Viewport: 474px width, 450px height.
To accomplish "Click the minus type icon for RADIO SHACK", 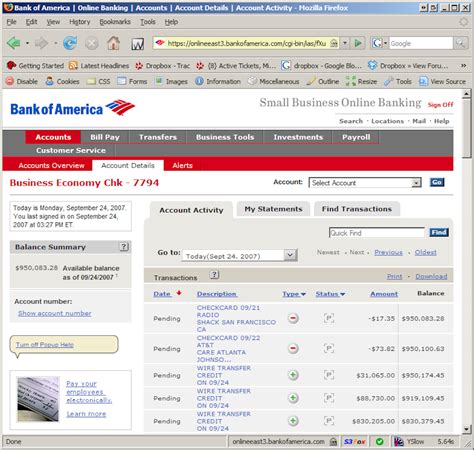I will click(x=293, y=318).
